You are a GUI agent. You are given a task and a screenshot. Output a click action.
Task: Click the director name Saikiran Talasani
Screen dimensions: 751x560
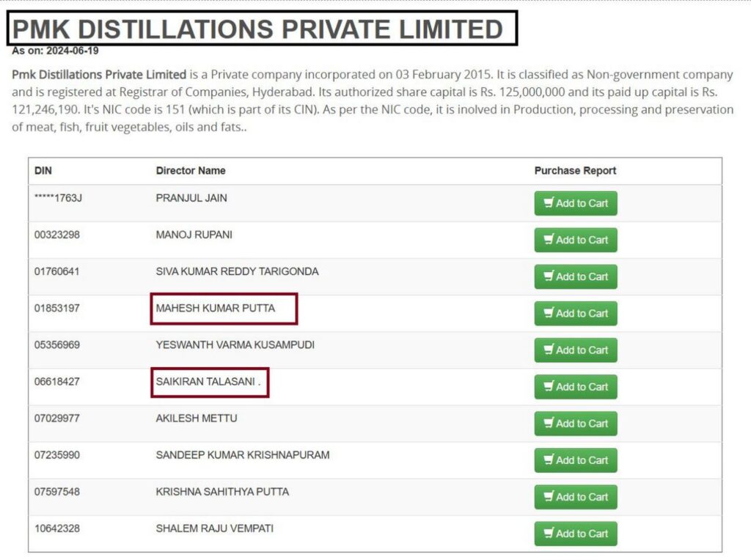point(206,382)
